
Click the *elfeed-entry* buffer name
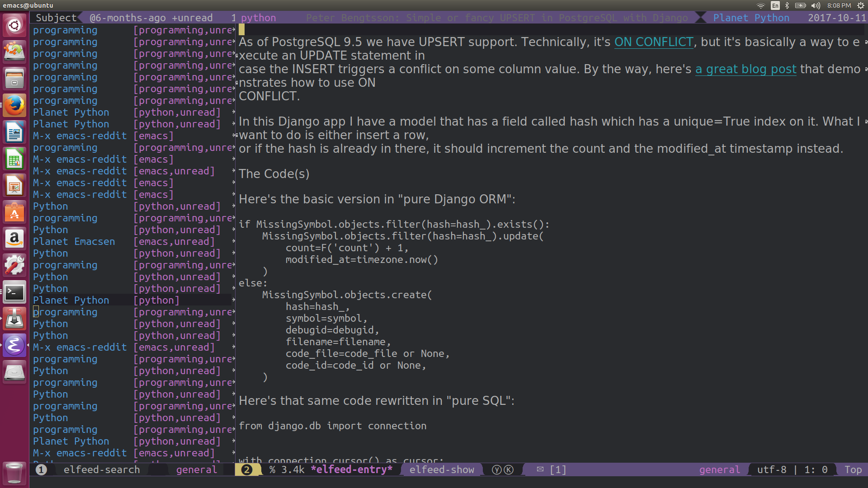352,470
